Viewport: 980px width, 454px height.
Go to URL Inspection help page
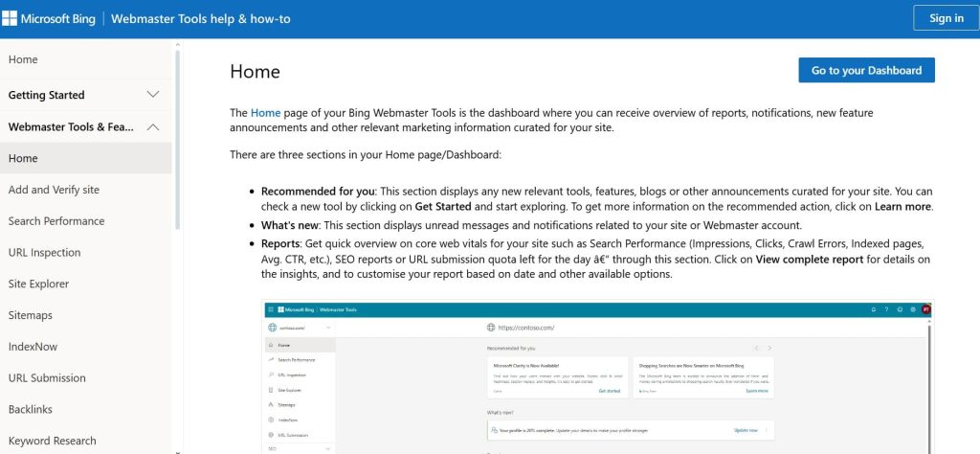(44, 253)
